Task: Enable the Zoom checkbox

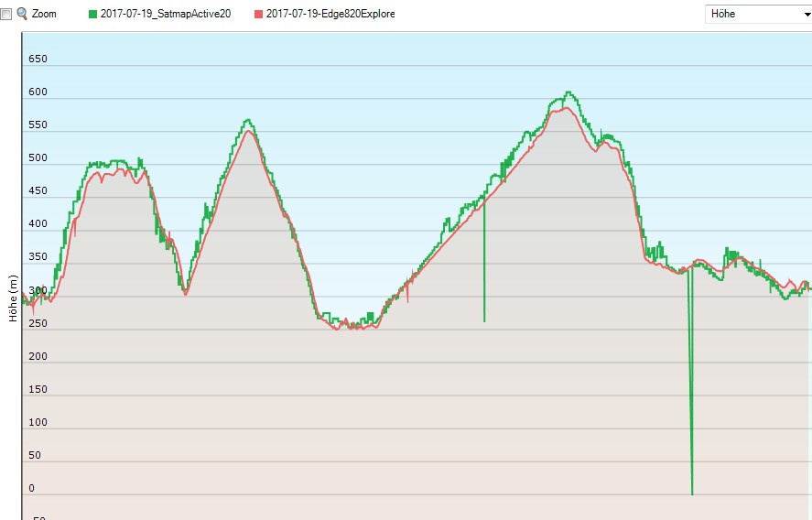Action: [x=7, y=14]
